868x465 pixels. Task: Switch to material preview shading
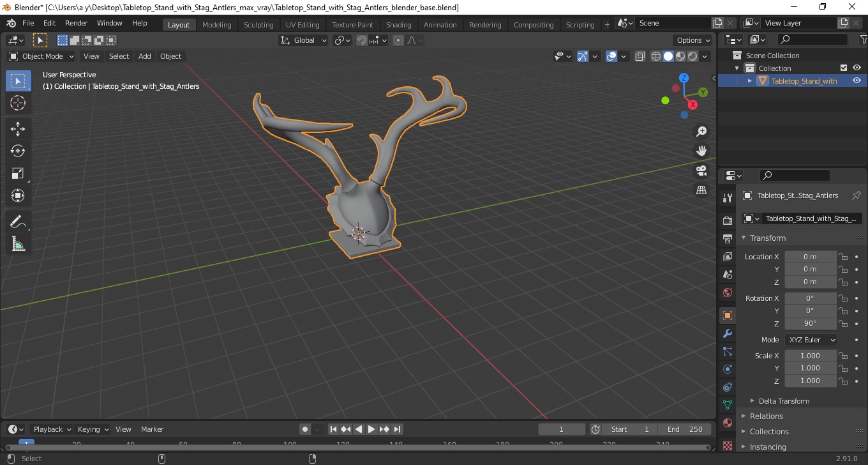(x=680, y=56)
